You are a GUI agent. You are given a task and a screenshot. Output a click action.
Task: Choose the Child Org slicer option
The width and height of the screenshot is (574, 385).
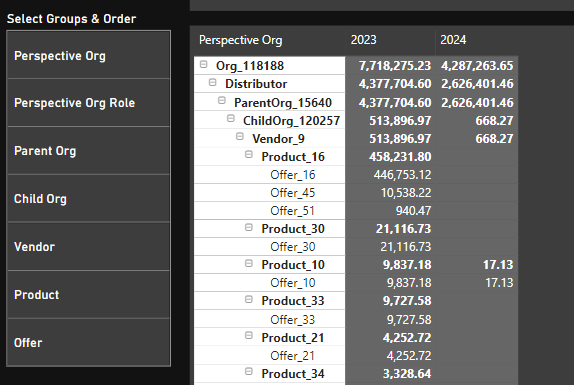click(89, 199)
